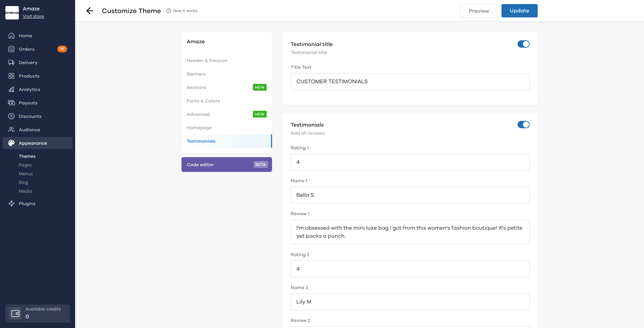Viewport: 644px width, 328px height.
Task: Click the Payouts sidebar label
Action: 28,103
